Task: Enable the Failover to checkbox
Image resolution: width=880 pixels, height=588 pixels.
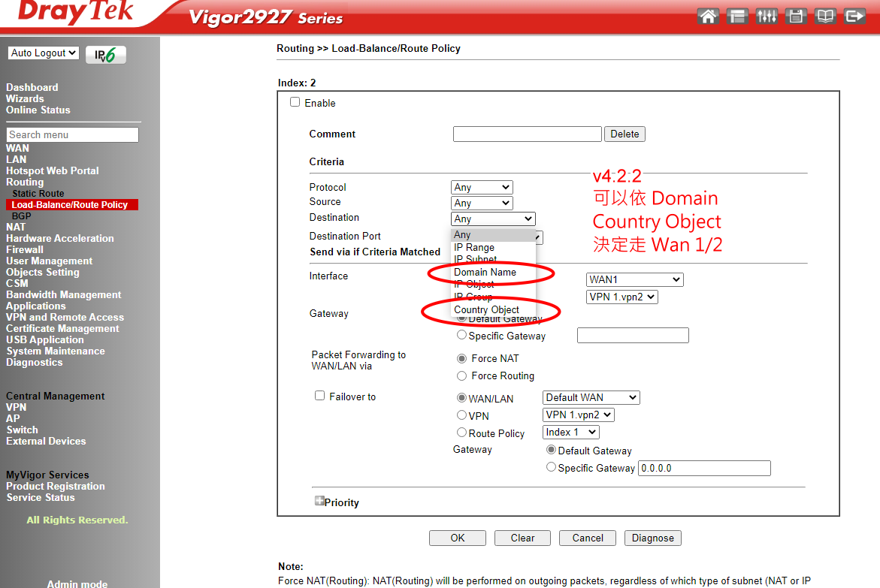Action: (x=320, y=396)
